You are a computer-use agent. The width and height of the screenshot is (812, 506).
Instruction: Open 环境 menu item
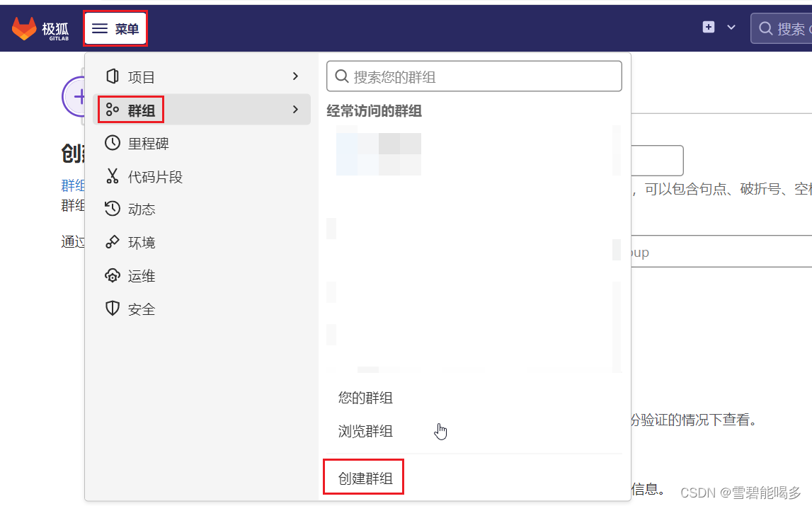pos(202,242)
